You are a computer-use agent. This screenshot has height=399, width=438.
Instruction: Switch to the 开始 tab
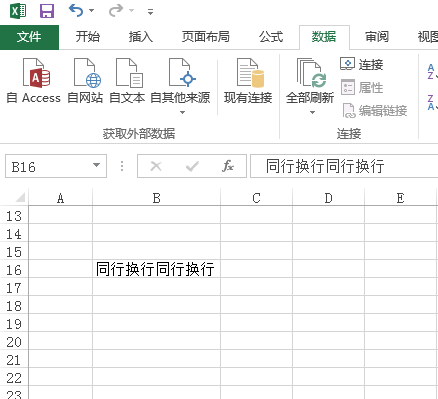coord(87,37)
